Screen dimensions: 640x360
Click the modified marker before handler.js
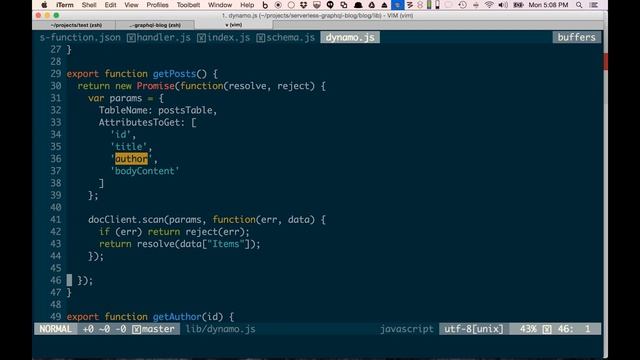(131, 38)
